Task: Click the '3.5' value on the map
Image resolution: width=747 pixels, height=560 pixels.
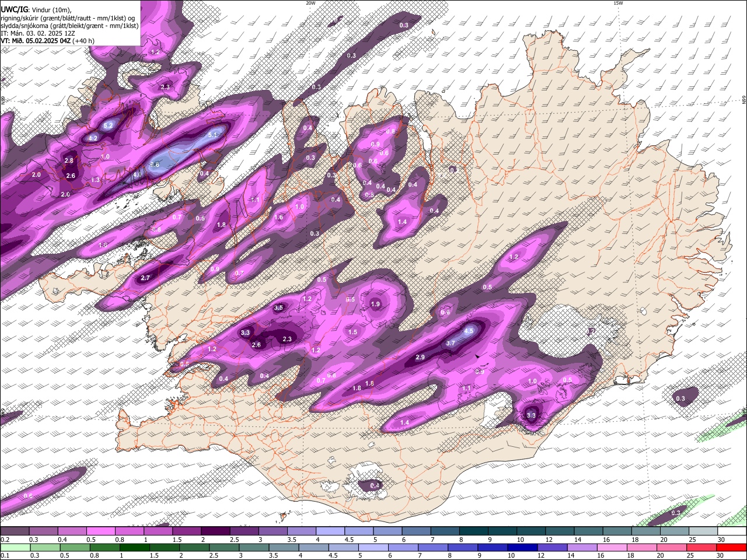Action: click(278, 307)
